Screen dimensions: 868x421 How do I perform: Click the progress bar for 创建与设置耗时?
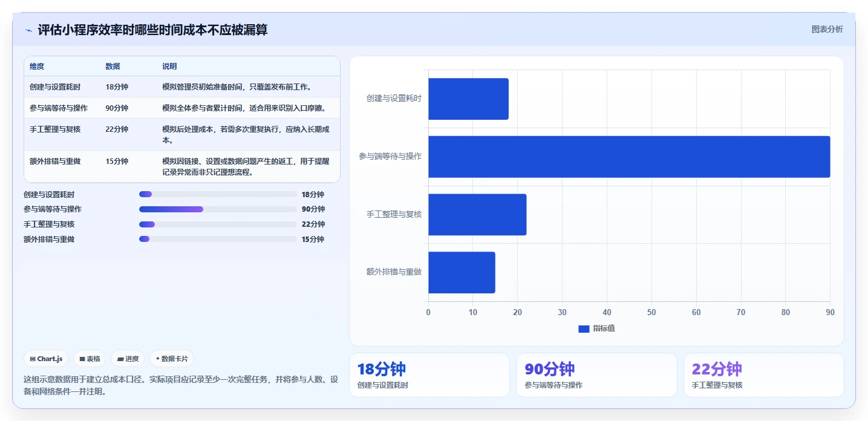(218, 194)
